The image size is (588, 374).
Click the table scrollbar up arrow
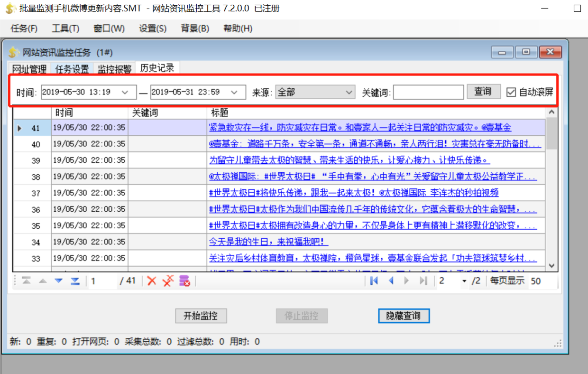(551, 112)
